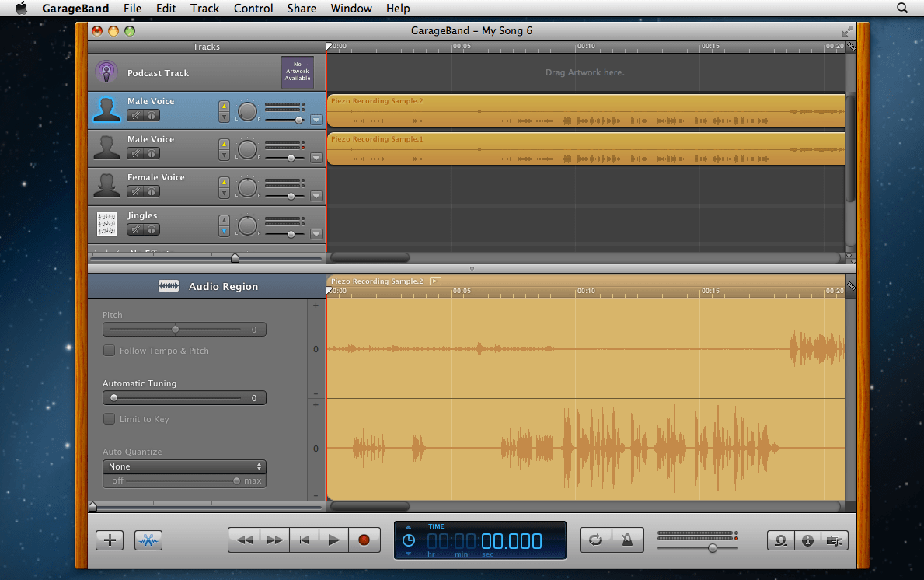This screenshot has height=580, width=924.
Task: Toggle the metronome button
Action: (x=627, y=540)
